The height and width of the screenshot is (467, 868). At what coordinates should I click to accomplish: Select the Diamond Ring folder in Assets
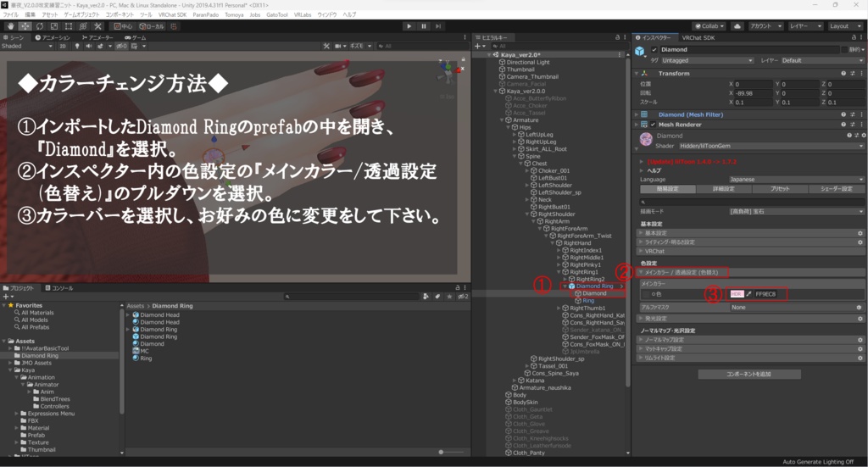pyautogui.click(x=39, y=356)
